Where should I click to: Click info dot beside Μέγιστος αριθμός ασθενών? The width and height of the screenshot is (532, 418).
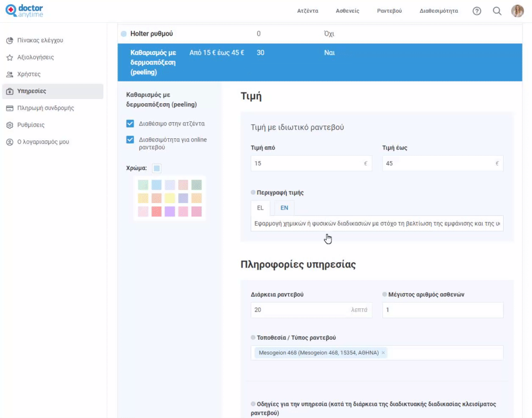click(x=385, y=294)
